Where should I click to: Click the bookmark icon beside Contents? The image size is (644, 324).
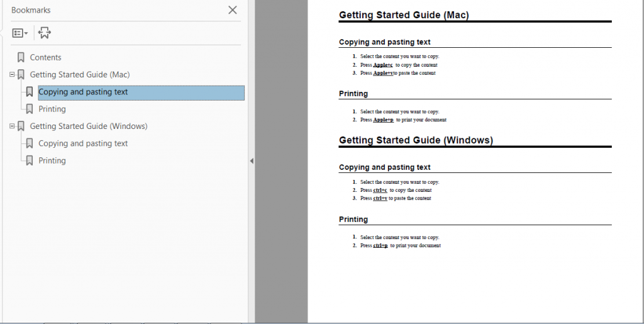[21, 57]
